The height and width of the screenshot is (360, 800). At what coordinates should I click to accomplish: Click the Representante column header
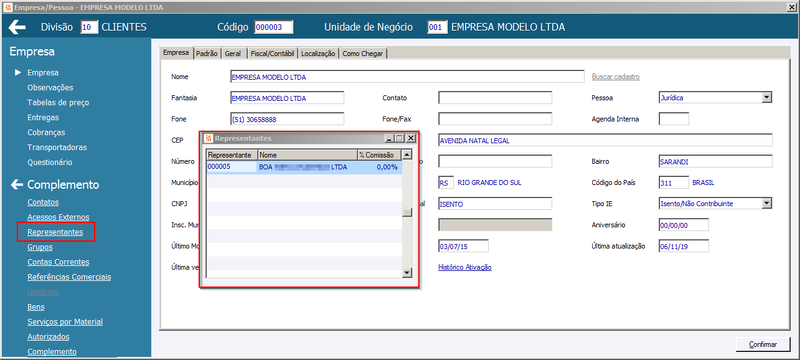[x=232, y=155]
